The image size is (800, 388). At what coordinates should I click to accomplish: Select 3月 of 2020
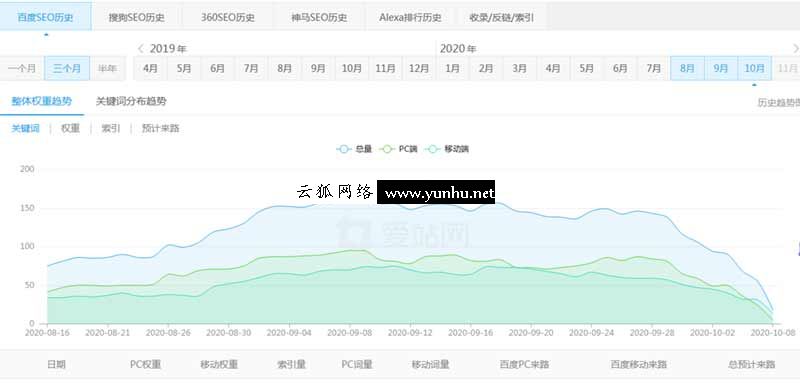tap(519, 68)
